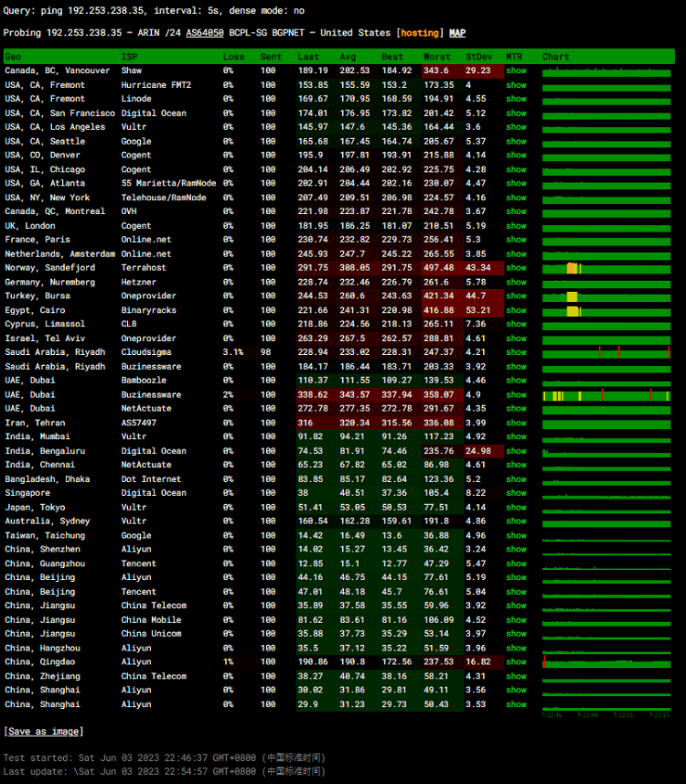This screenshot has height=784, width=686.
Task: Click the Test started timestamp line
Action: (165, 758)
